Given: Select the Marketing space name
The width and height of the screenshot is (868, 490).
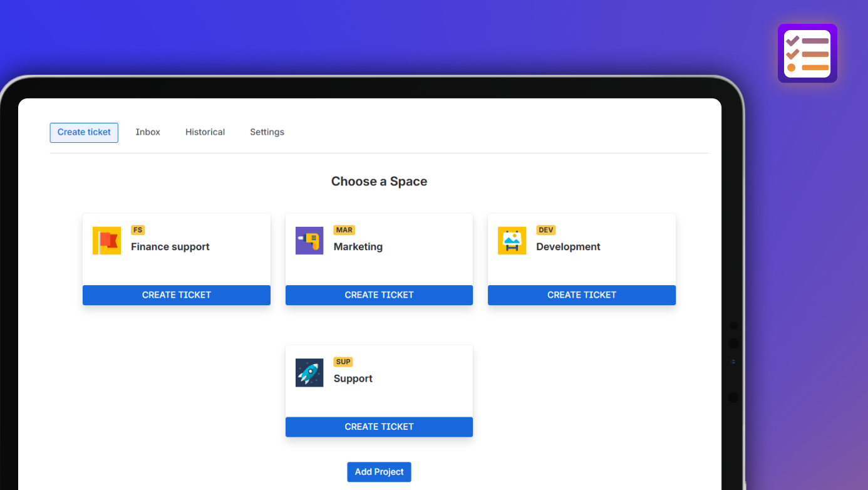Looking at the screenshot, I should pos(358,247).
